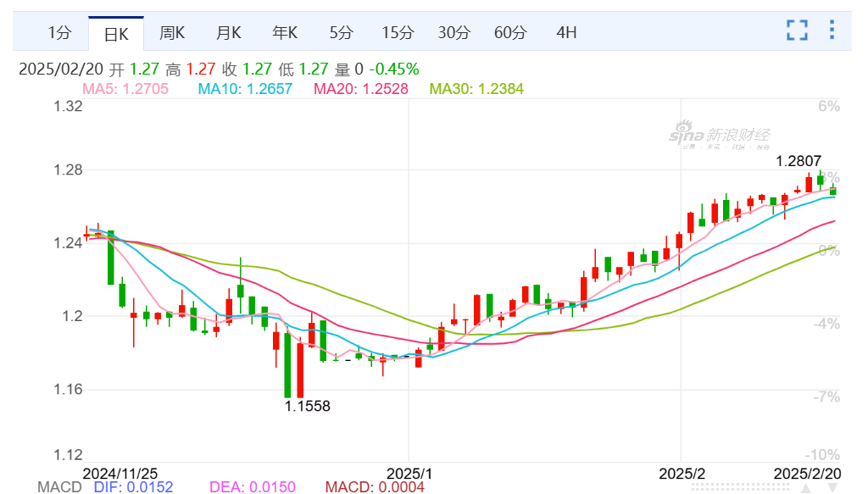Click the 1.2807 high price label
The image size is (868, 494).
tap(798, 161)
